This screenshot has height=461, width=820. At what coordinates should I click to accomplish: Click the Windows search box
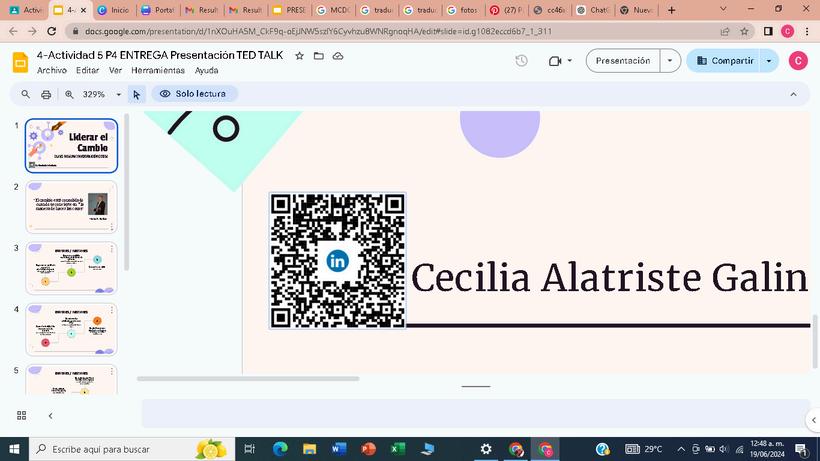[132, 449]
